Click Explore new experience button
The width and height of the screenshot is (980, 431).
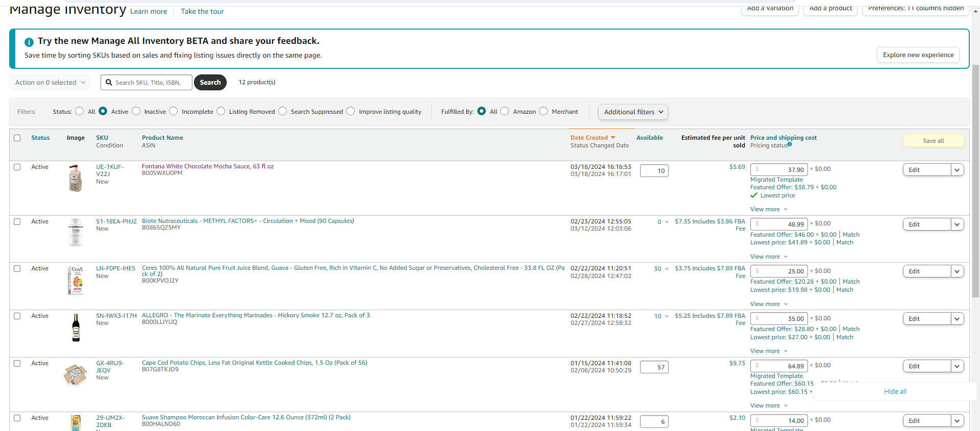(918, 55)
